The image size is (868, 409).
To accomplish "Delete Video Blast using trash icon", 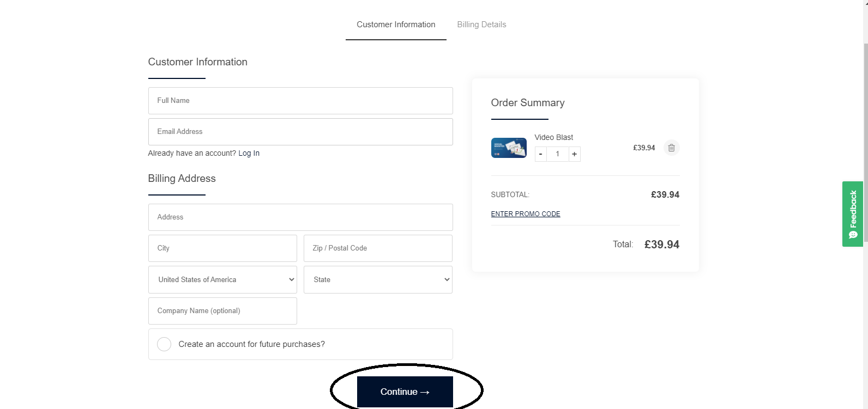I will (x=671, y=148).
